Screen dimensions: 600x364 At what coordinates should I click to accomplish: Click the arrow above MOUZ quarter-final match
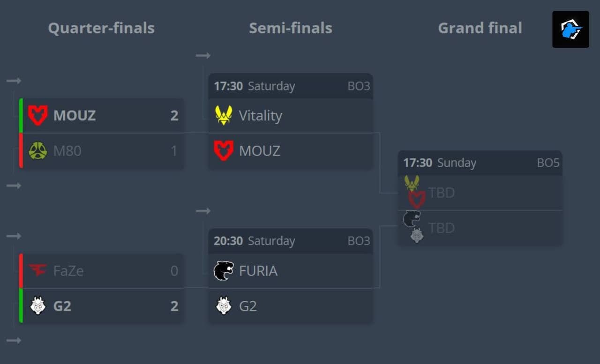14,81
